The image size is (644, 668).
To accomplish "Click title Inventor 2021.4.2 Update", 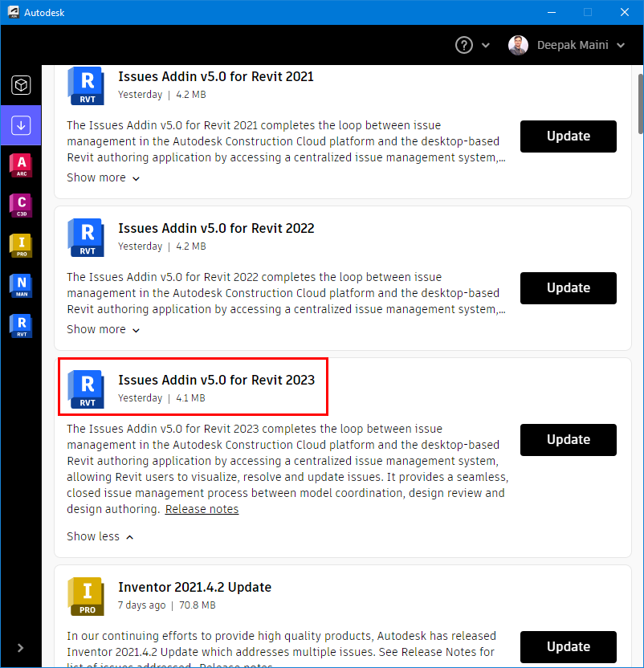I will point(195,587).
